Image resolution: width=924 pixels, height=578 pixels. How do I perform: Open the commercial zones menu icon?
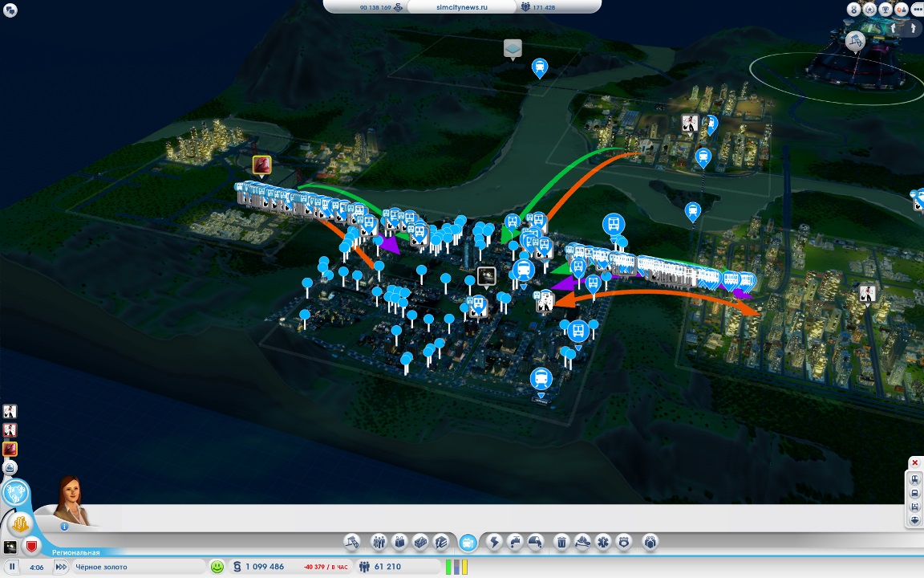[x=399, y=541]
